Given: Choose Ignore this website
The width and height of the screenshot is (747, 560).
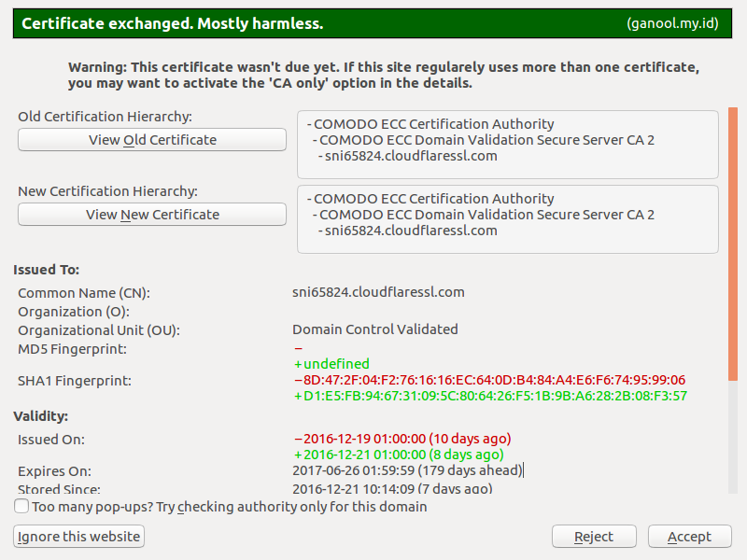Looking at the screenshot, I should [x=78, y=536].
